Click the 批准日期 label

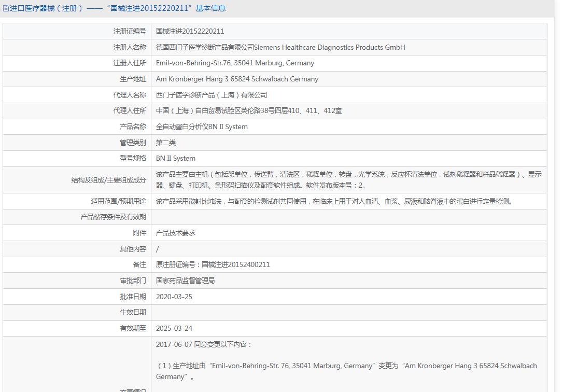[133, 297]
